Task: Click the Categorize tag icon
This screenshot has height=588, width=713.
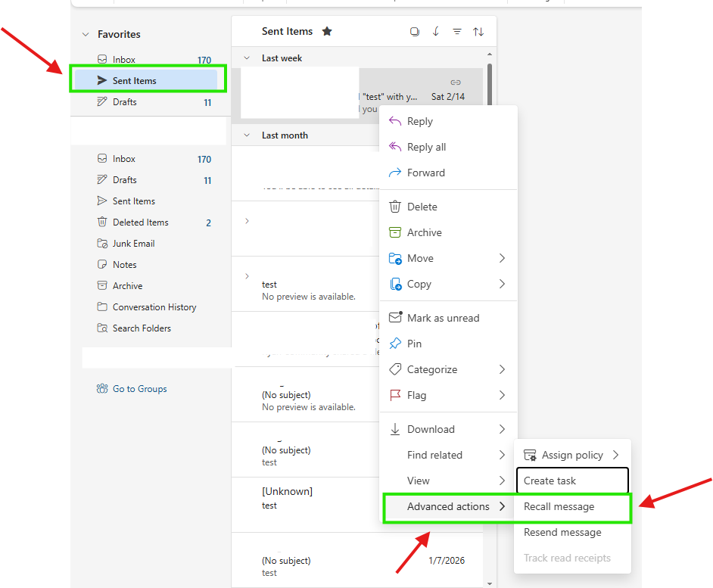Action: pos(395,369)
